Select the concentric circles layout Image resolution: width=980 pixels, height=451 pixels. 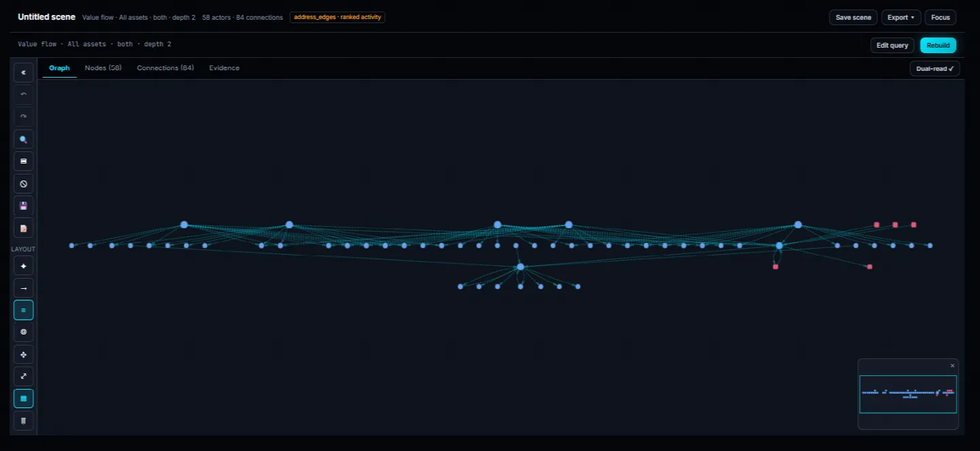pyautogui.click(x=23, y=332)
